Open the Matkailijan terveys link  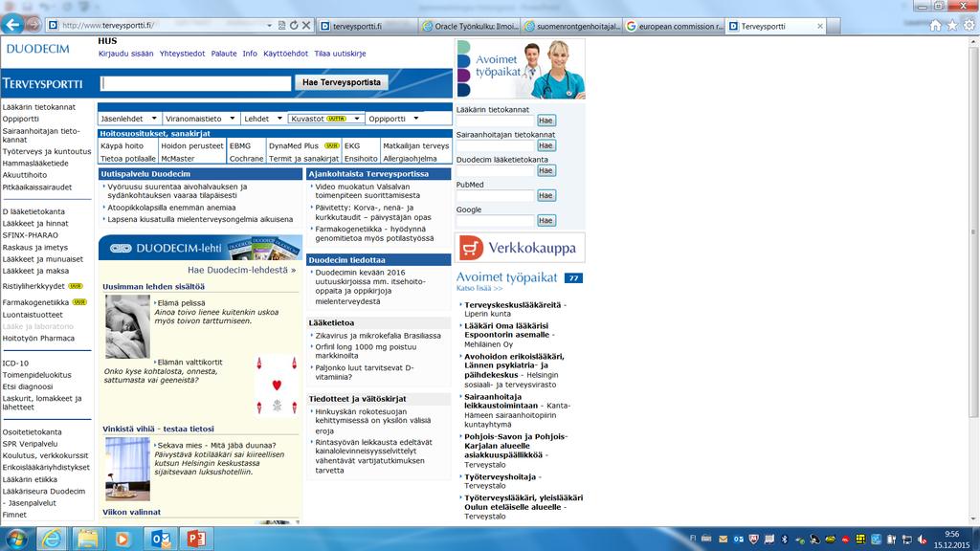pos(415,146)
